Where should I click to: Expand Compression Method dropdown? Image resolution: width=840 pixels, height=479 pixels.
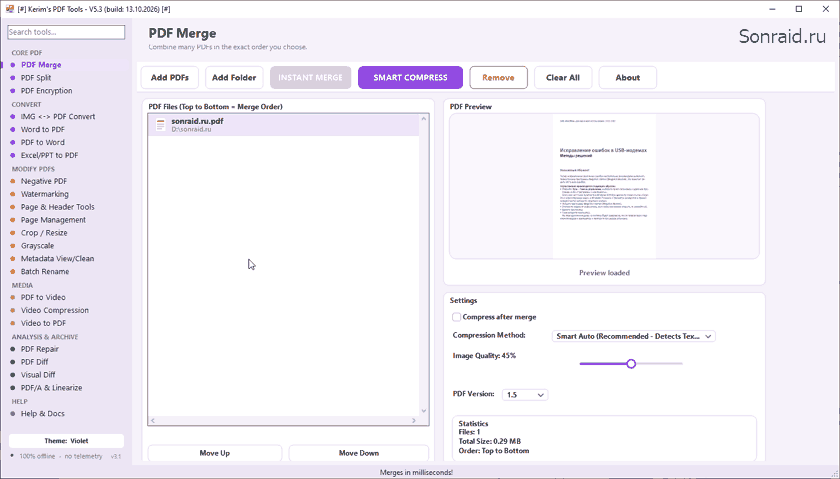click(x=634, y=336)
